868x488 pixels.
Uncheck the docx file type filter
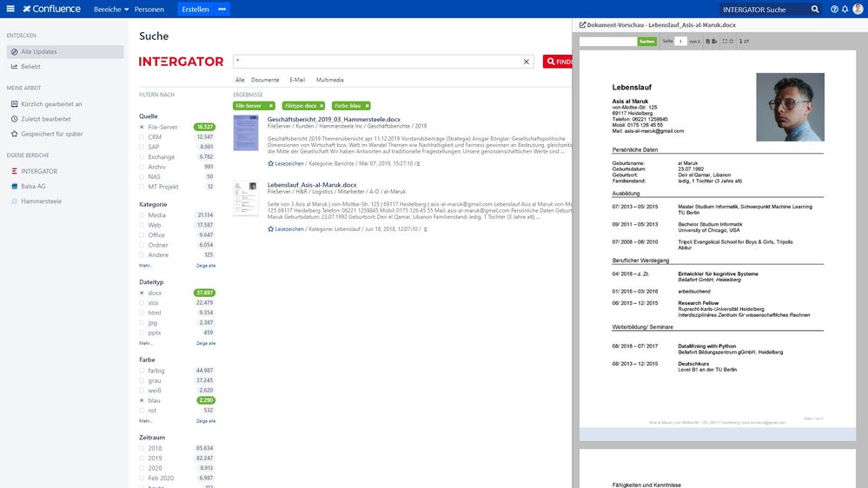142,293
